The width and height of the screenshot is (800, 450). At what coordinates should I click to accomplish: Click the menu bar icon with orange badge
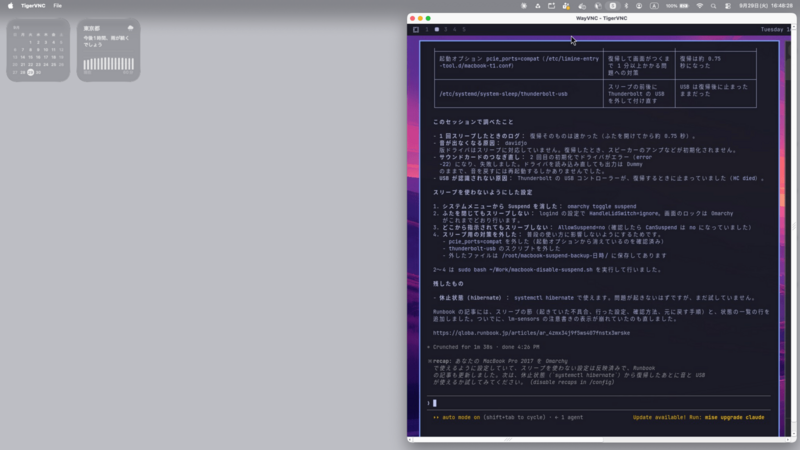click(566, 6)
